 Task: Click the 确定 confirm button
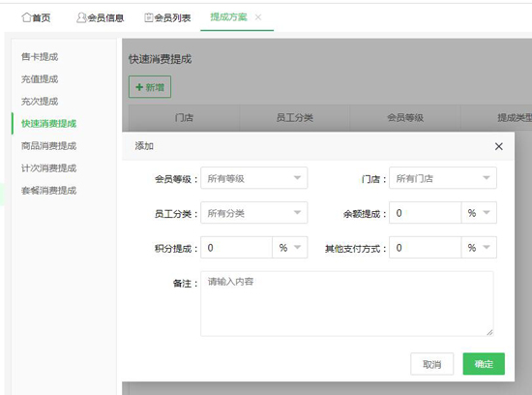click(484, 364)
